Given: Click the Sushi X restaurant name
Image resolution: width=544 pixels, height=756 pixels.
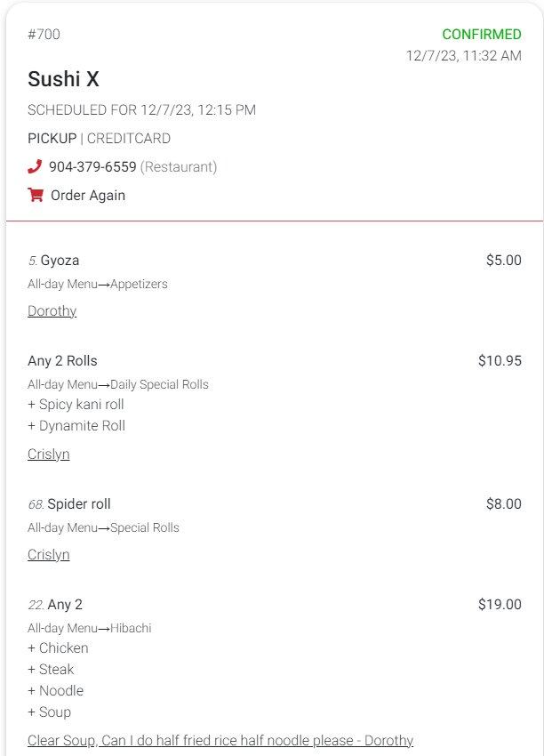Looking at the screenshot, I should (x=63, y=79).
